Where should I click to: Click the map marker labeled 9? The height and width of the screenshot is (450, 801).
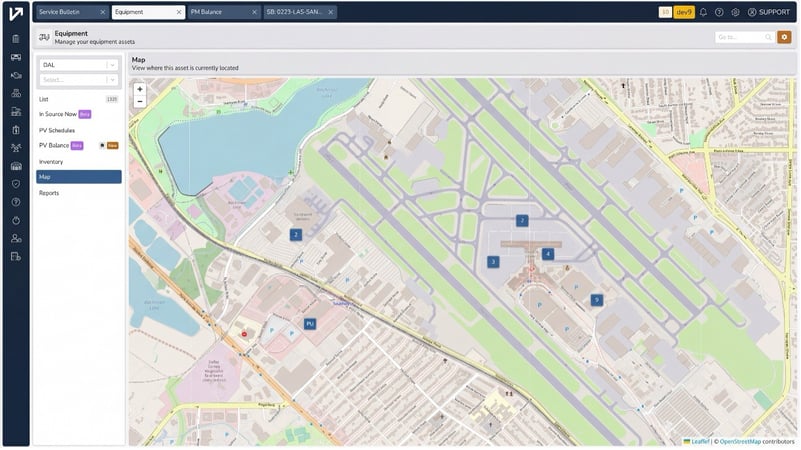pos(597,300)
